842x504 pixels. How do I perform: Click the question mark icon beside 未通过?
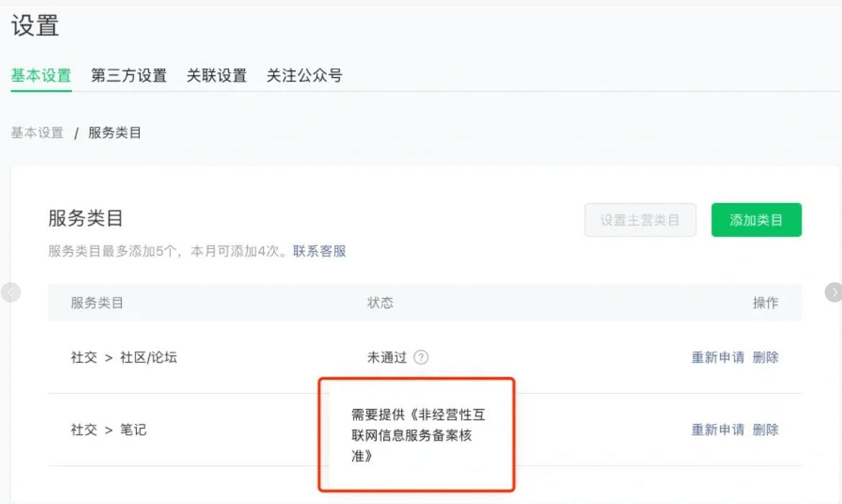[x=421, y=357]
